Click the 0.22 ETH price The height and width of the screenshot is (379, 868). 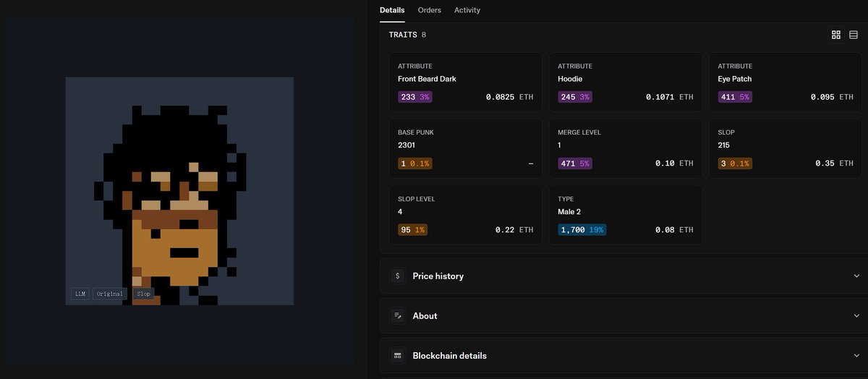514,230
